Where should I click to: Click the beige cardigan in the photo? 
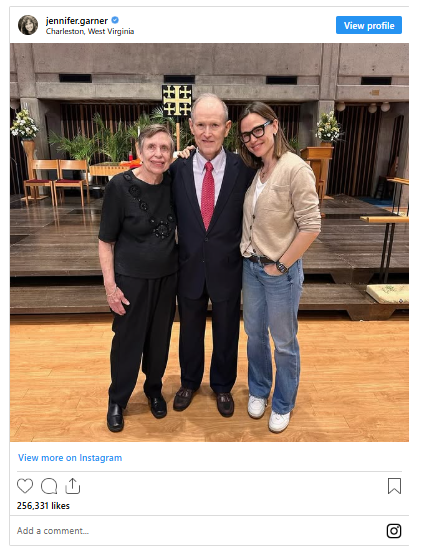tap(281, 205)
